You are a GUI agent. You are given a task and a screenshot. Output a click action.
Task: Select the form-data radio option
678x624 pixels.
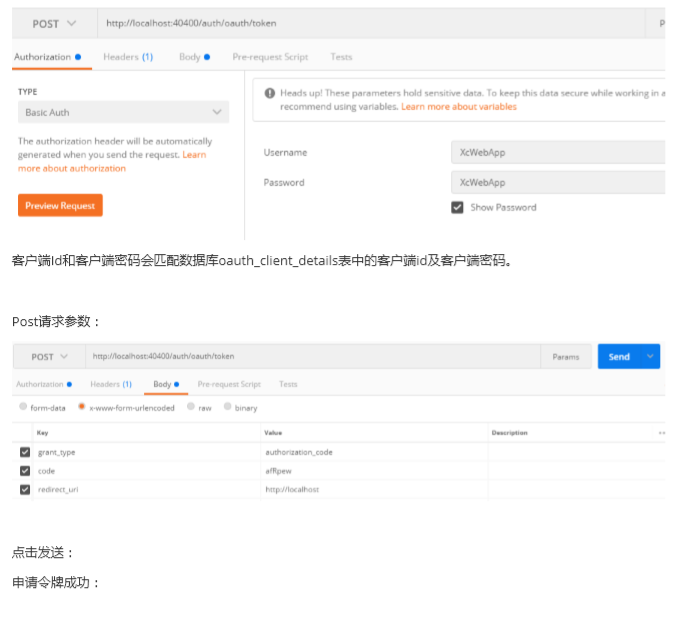24,408
